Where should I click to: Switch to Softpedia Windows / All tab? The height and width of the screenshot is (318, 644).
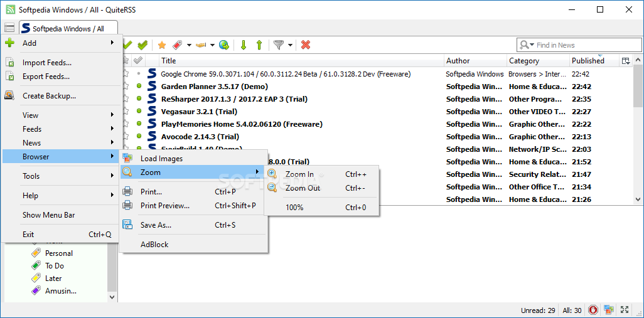[68, 29]
